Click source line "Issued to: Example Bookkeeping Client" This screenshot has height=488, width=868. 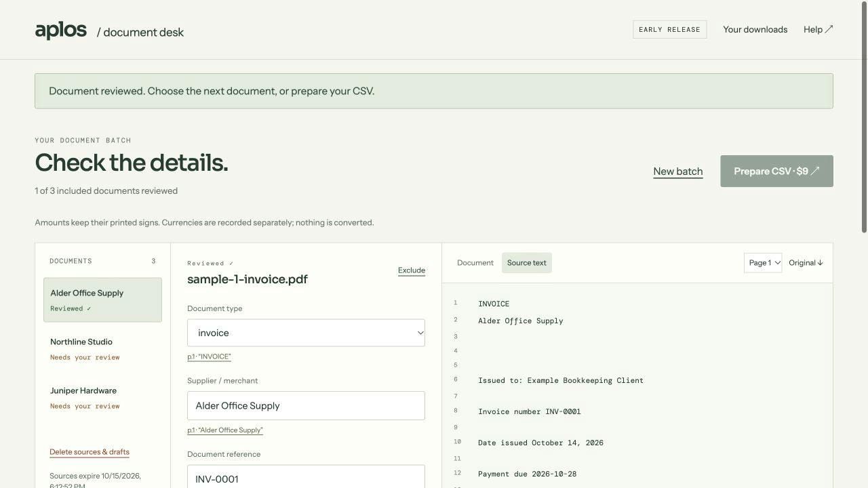click(561, 380)
